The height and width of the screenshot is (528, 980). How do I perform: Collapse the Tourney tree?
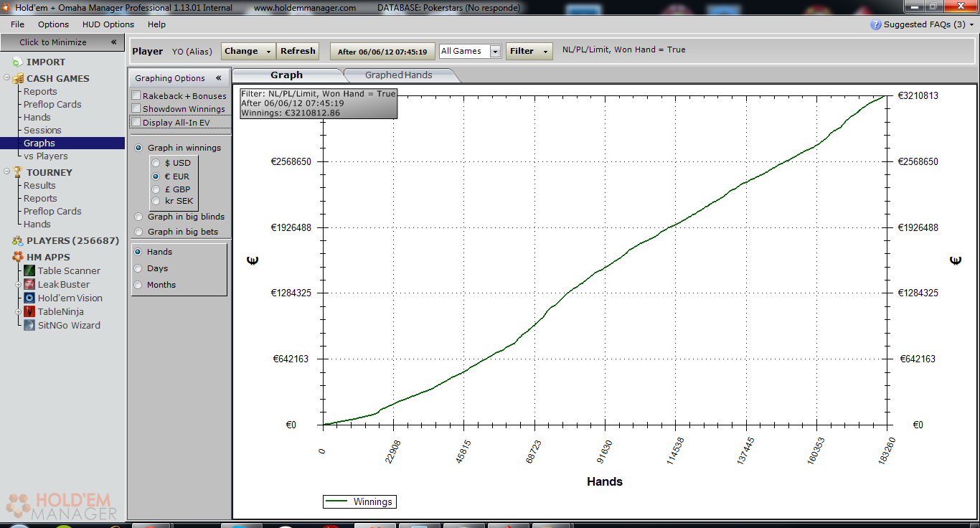7,172
